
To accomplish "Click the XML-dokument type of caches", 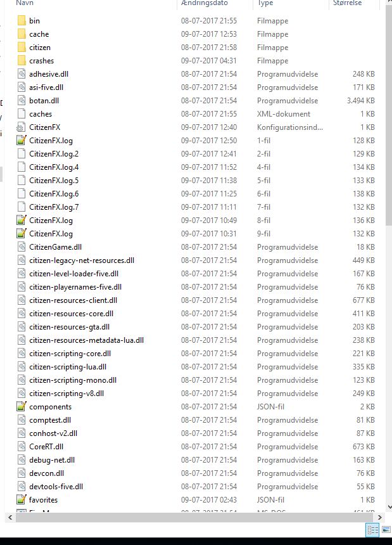I will 284,114.
